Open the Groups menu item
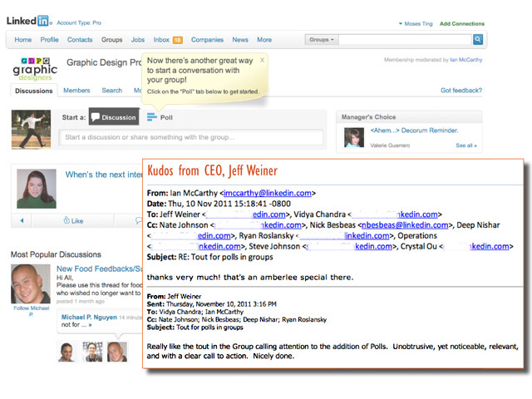 [111, 40]
